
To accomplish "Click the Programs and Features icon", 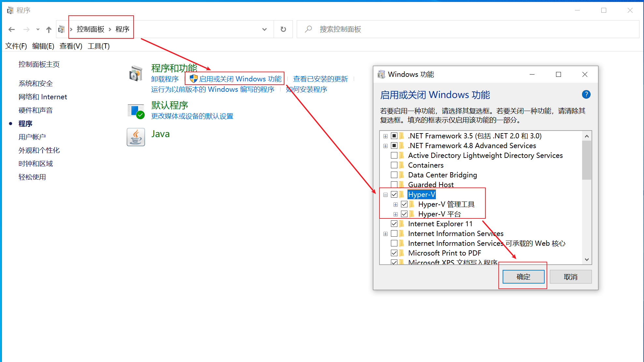I will tap(136, 74).
